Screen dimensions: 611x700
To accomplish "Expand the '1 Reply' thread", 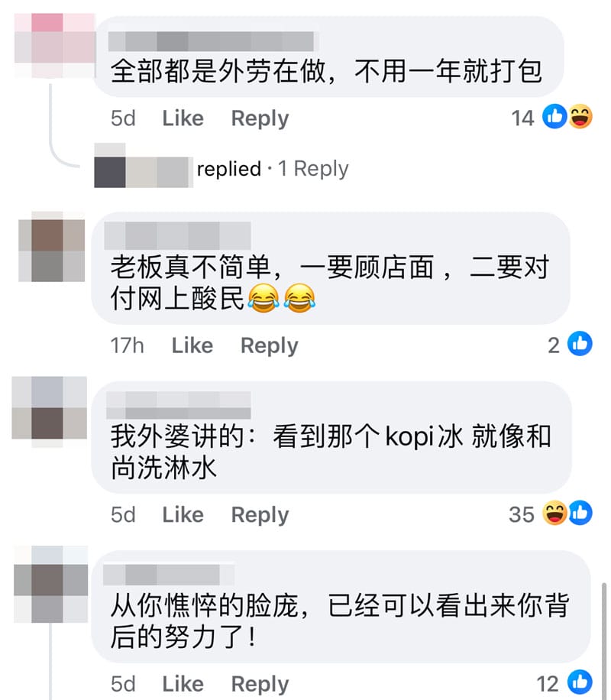I will [x=313, y=169].
